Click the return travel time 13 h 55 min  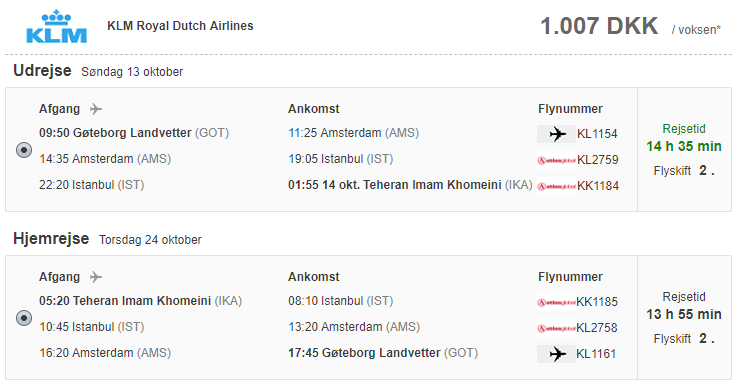coord(684,314)
